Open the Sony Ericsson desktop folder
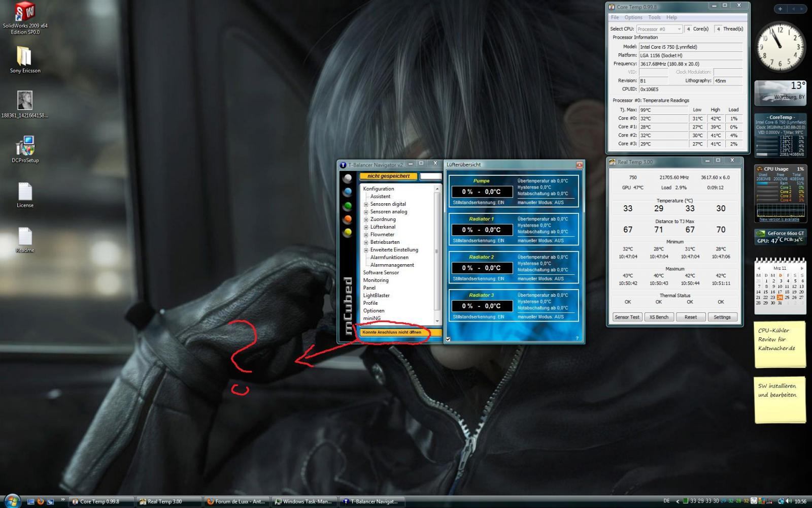 (25, 60)
